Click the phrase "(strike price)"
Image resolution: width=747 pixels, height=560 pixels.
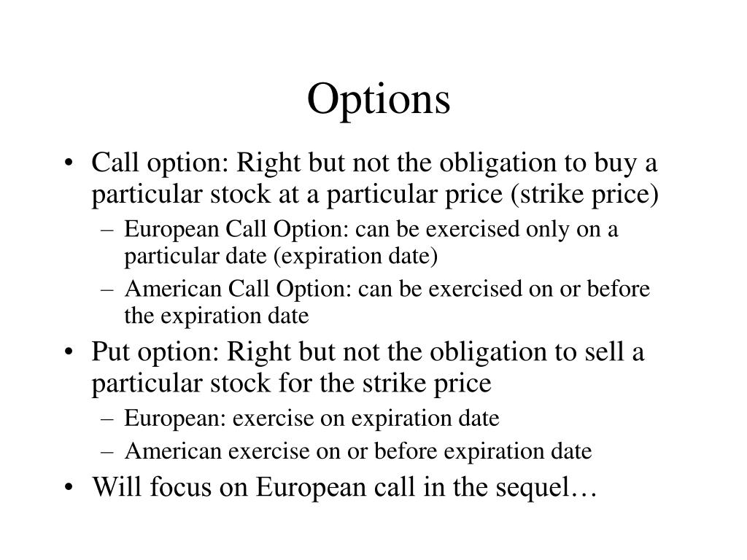click(585, 194)
